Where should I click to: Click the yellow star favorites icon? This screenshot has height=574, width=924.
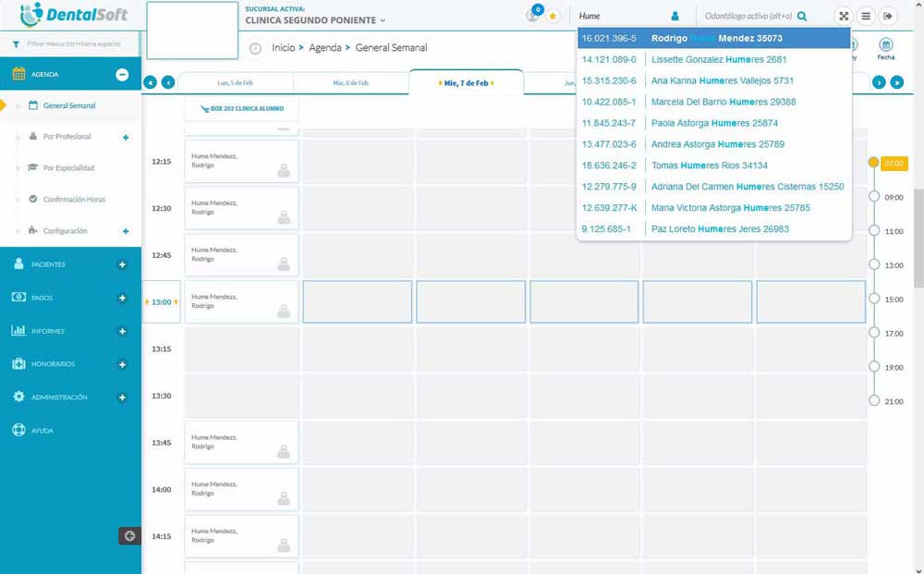(553, 16)
